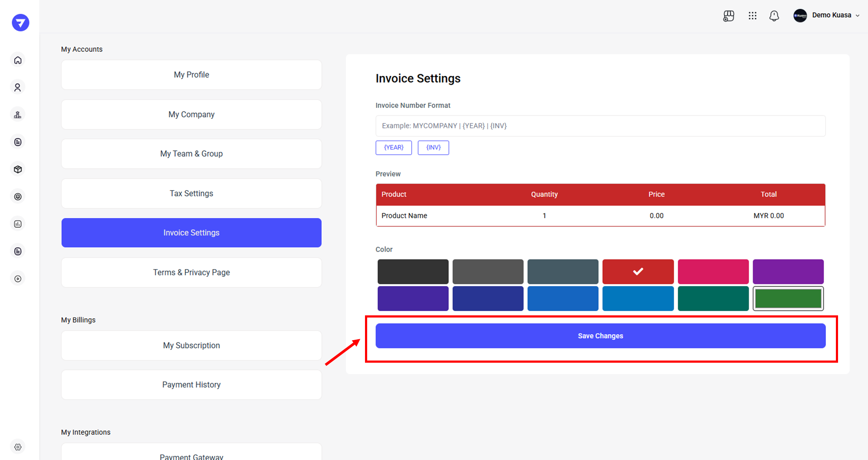
Task: Open the home icon in the sidebar
Action: click(18, 60)
